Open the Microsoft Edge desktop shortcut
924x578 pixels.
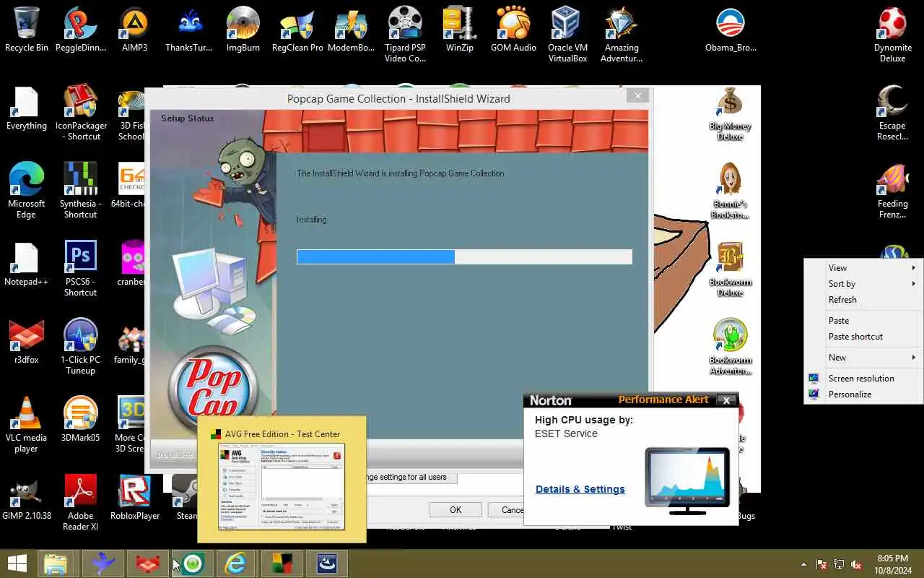coord(27,190)
